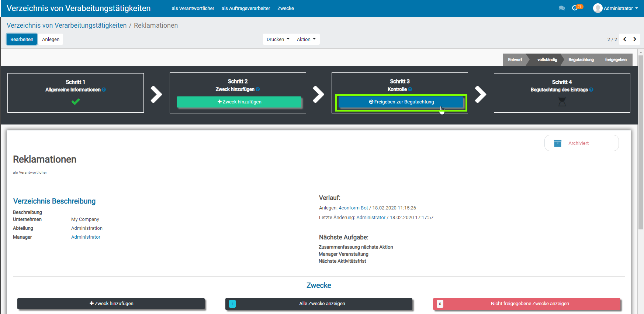This screenshot has height=314, width=644.
Task: Expand the Aktion dropdown
Action: click(x=306, y=39)
